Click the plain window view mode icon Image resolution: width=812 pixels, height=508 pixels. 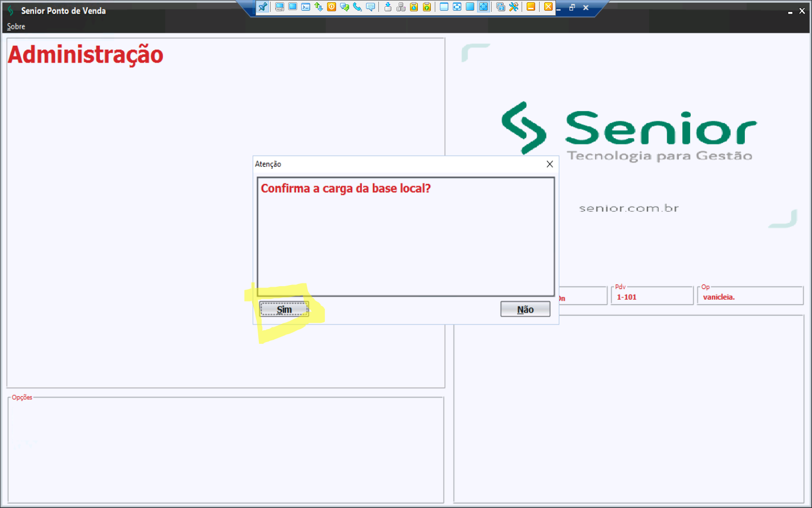[444, 7]
